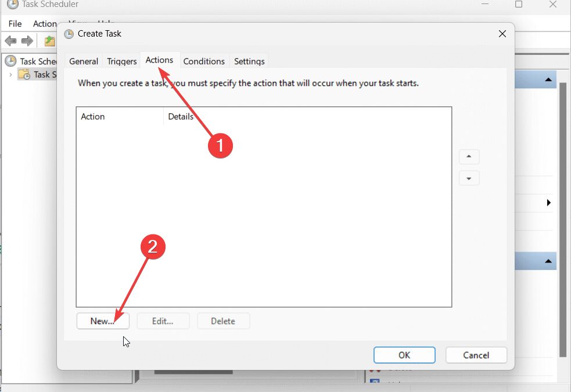This screenshot has width=571, height=392.
Task: Click the Details column header
Action: [181, 117]
